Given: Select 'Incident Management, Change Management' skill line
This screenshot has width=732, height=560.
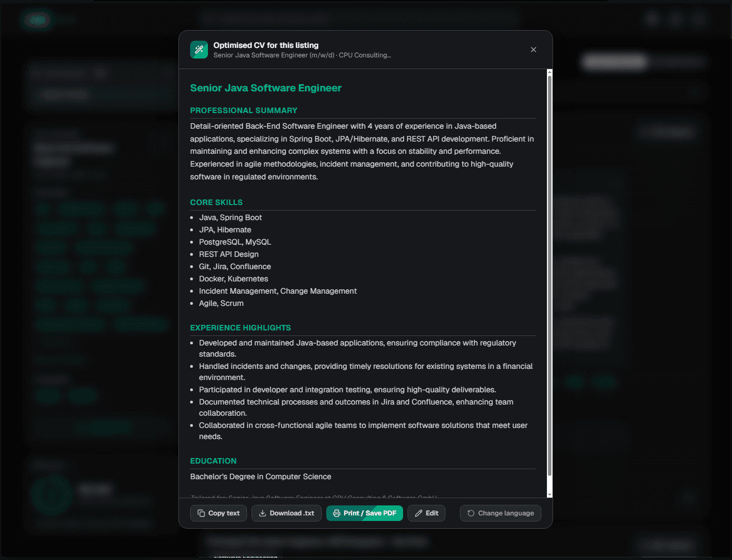Looking at the screenshot, I should (278, 291).
